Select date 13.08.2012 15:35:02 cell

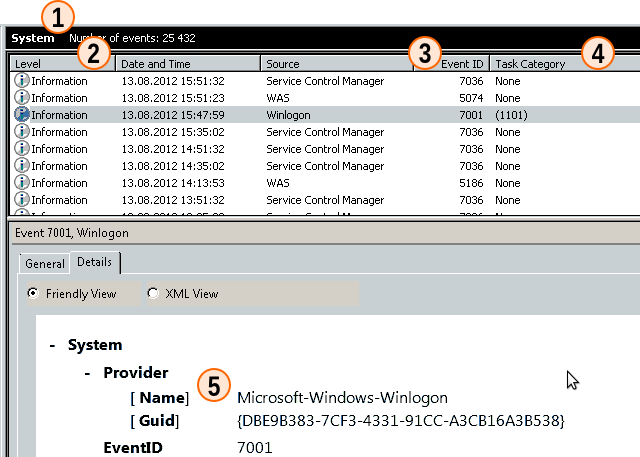[173, 132]
